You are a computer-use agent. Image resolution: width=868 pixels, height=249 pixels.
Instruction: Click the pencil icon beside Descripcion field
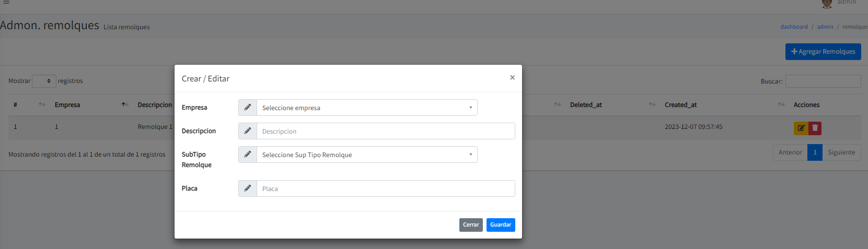[x=248, y=131]
